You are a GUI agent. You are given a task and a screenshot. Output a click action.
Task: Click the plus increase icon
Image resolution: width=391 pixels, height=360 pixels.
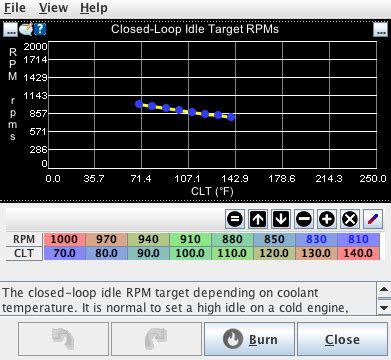pyautogui.click(x=327, y=219)
